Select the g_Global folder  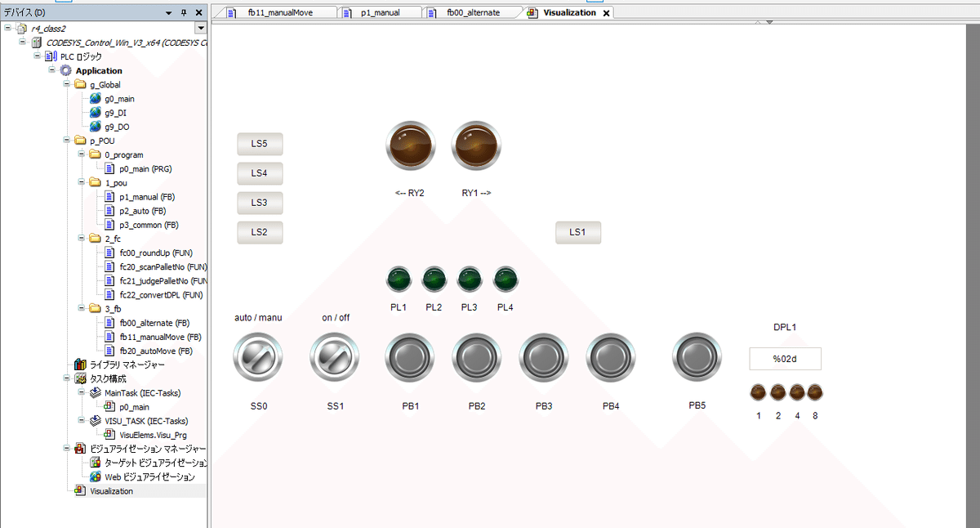tap(105, 84)
